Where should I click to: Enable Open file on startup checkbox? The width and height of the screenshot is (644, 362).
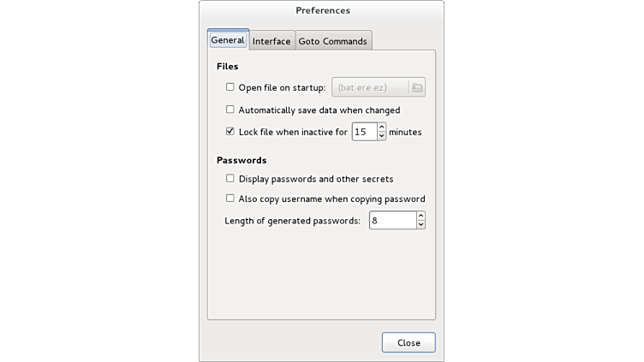[x=230, y=87]
